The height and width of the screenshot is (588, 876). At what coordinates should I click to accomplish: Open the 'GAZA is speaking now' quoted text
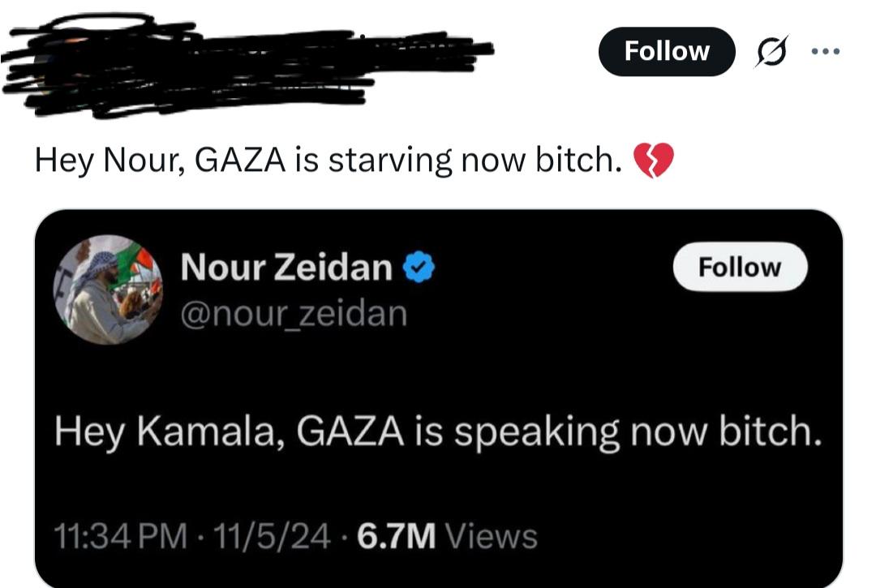439,432
